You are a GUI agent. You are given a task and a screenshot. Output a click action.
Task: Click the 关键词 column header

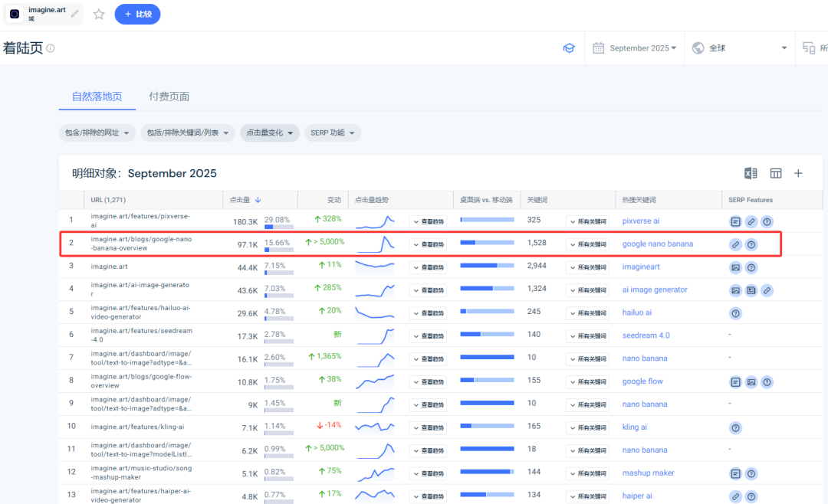(x=537, y=200)
